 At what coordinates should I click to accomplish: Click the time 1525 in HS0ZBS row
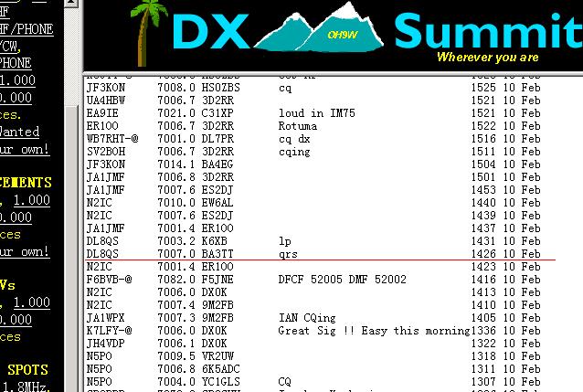483,88
